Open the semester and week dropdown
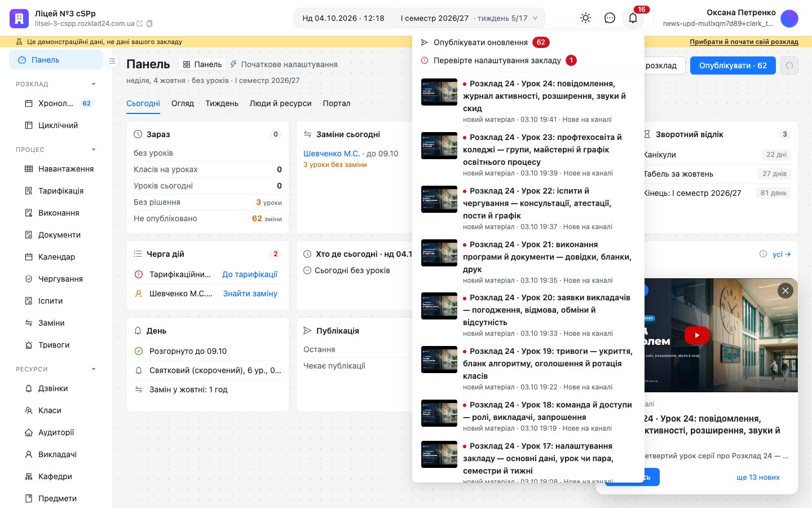This screenshot has width=812, height=508. coord(469,18)
